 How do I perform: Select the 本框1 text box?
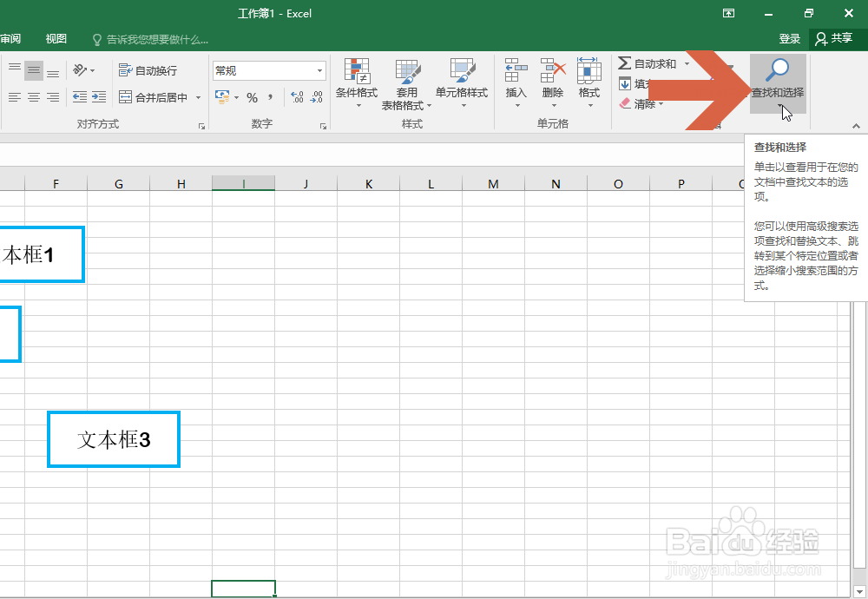(x=42, y=254)
